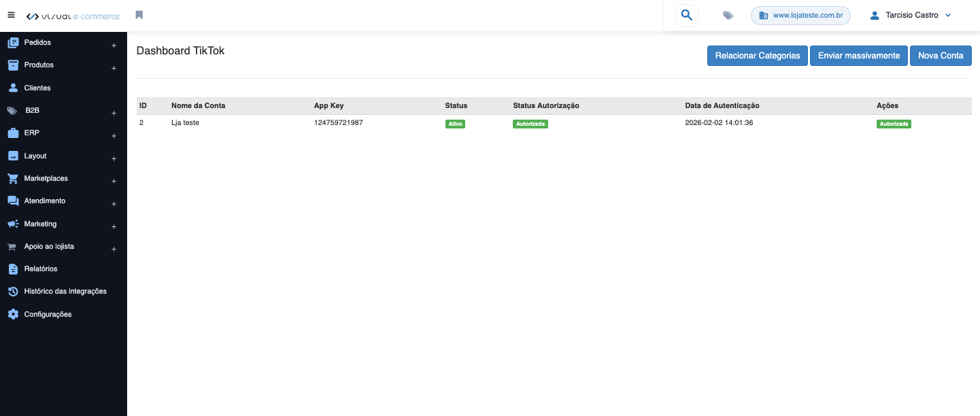Open Tarcisio Castro user dropdown

tap(911, 15)
